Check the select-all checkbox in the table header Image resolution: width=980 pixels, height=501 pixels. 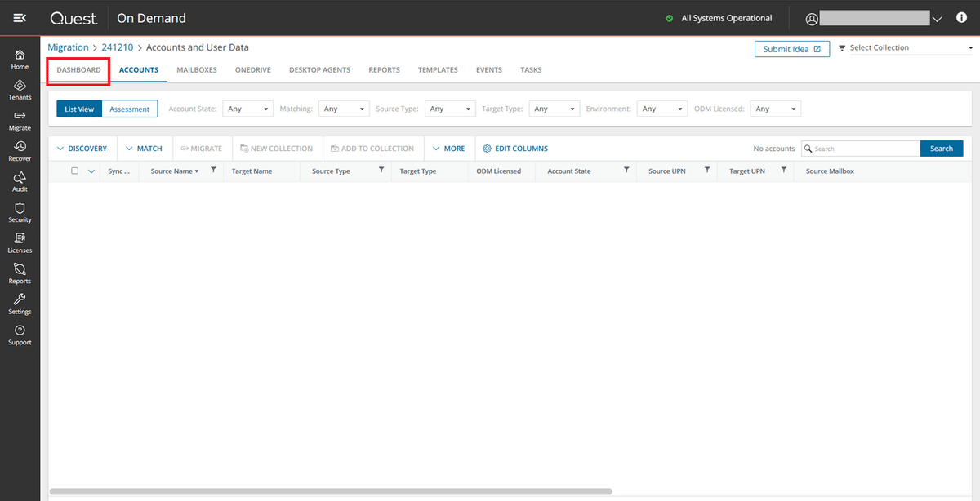tap(74, 171)
